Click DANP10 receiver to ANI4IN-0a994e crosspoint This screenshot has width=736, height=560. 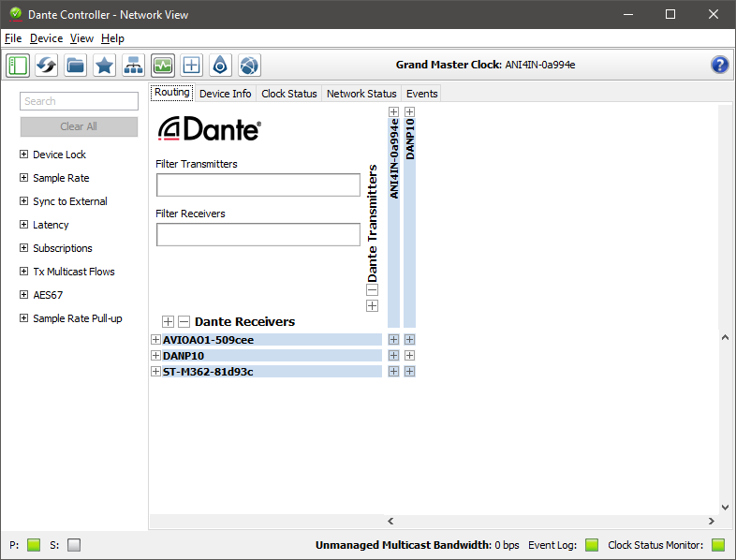[x=393, y=355]
